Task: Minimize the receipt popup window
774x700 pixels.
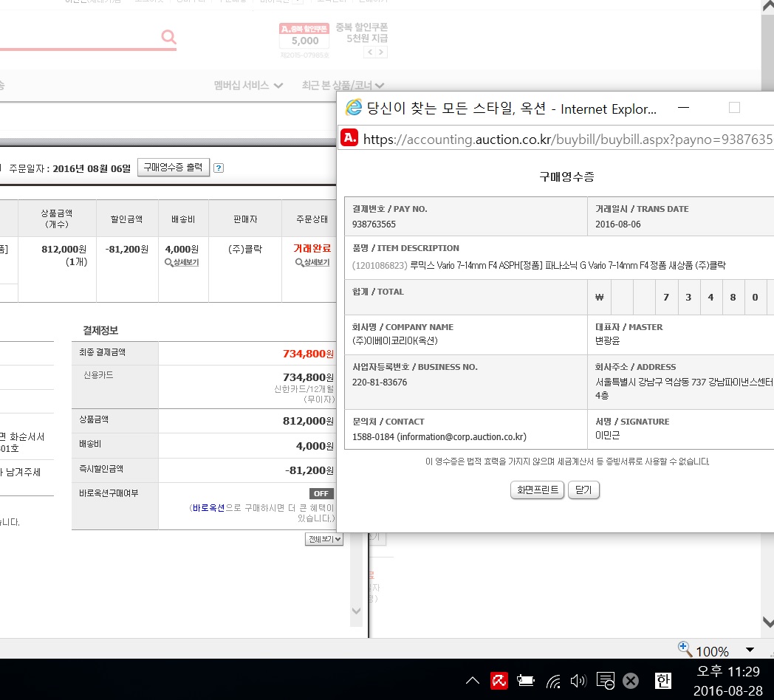Action: pos(684,108)
